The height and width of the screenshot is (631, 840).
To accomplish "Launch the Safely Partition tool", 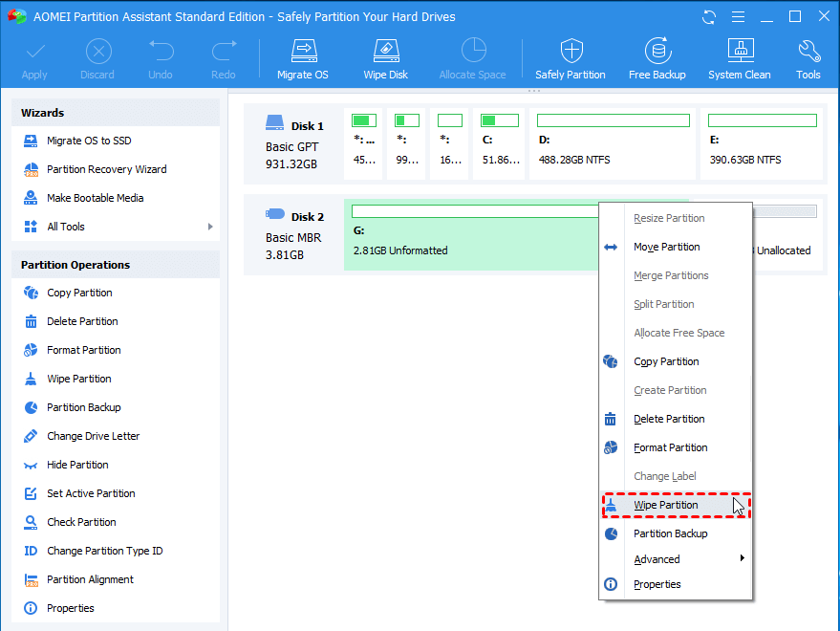I will pyautogui.click(x=570, y=58).
